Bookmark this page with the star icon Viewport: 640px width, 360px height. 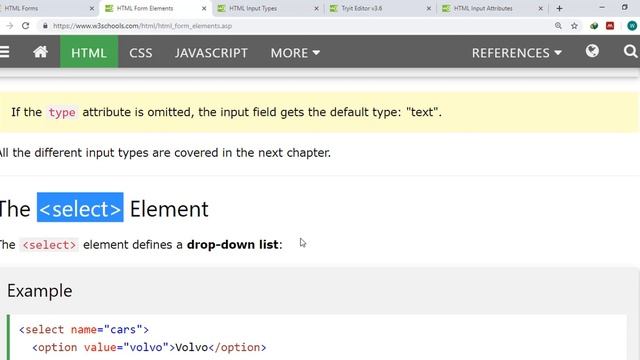click(x=574, y=26)
